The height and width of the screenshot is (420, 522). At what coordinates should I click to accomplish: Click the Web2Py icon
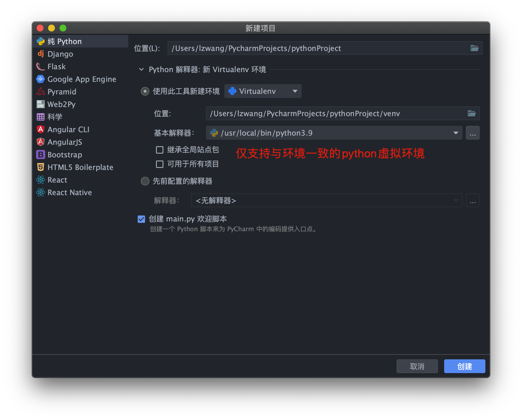(x=41, y=104)
